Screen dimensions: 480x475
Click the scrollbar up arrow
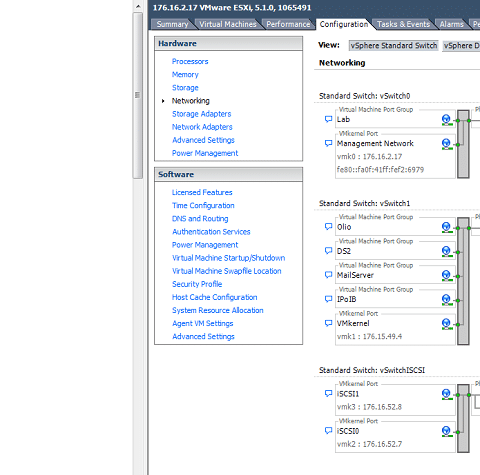[x=138, y=6]
